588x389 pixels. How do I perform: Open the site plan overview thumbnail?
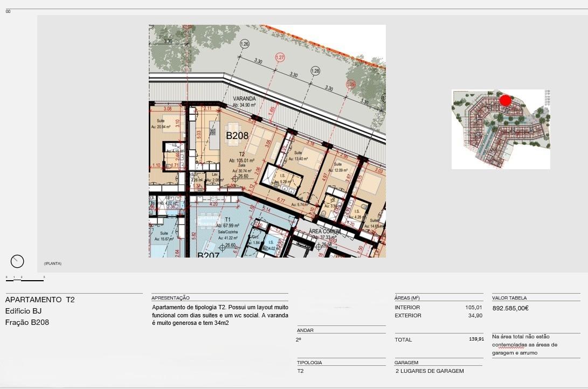(x=501, y=129)
